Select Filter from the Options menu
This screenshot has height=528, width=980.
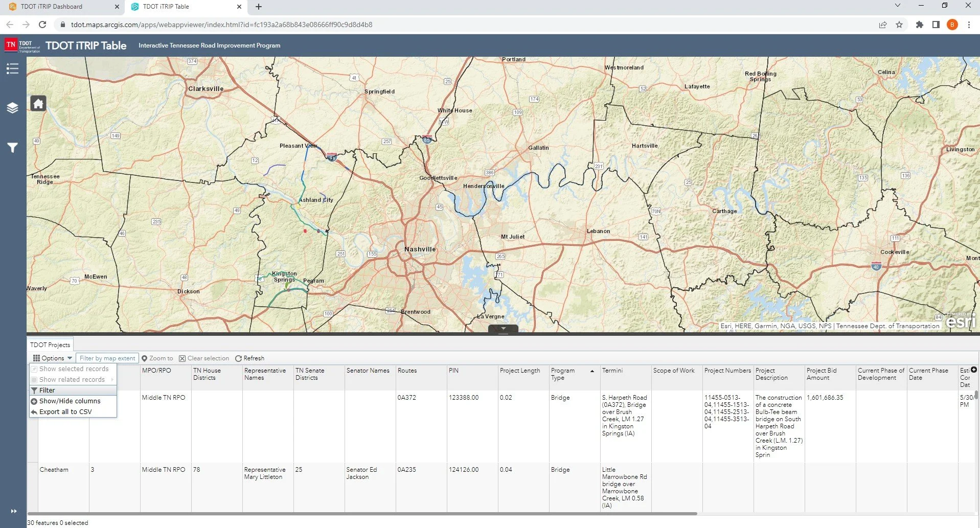47,390
